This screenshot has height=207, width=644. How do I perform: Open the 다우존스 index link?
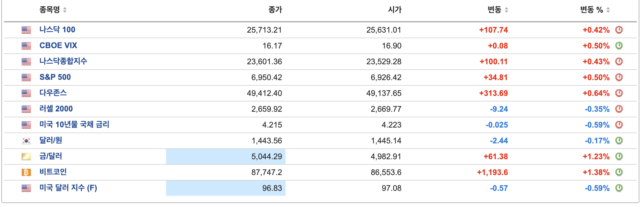point(53,93)
